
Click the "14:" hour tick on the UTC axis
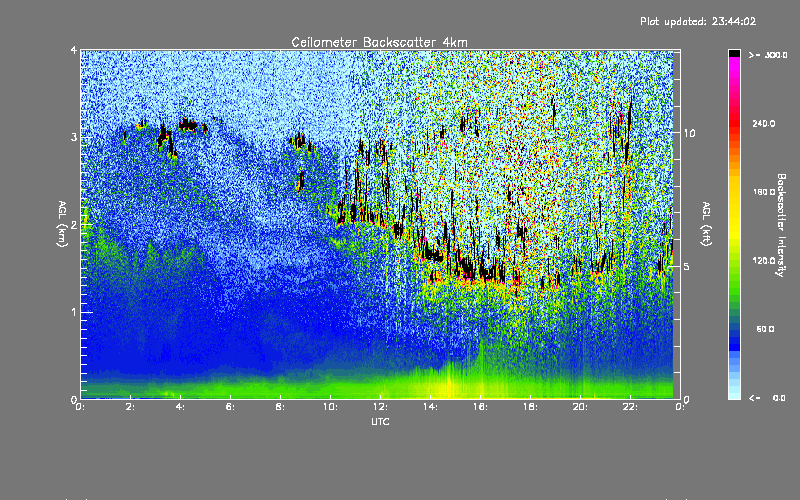pos(430,407)
